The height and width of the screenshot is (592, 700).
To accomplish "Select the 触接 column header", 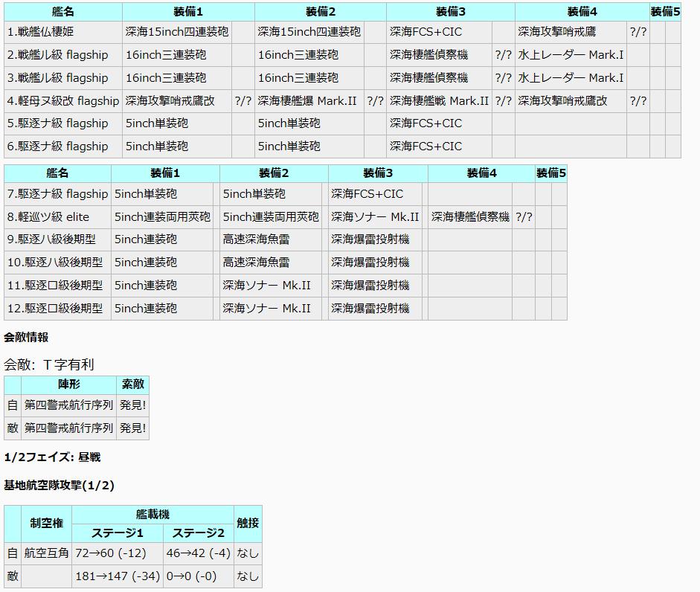I will point(247,524).
